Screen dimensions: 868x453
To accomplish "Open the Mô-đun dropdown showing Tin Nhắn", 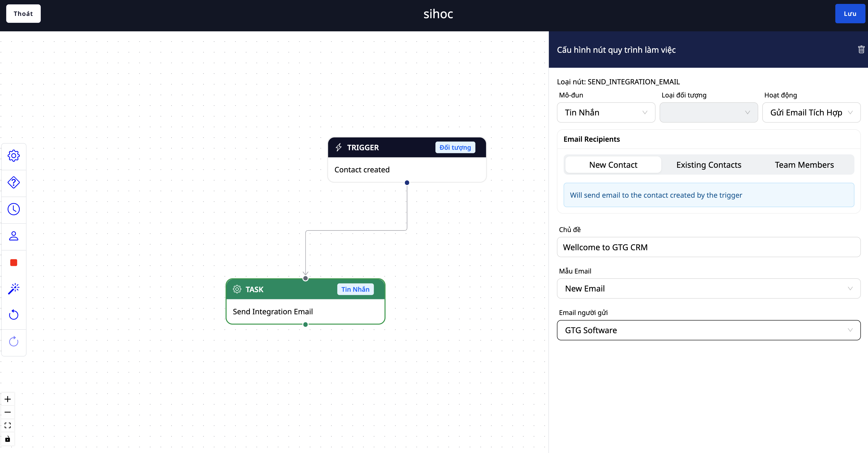I will [x=606, y=112].
